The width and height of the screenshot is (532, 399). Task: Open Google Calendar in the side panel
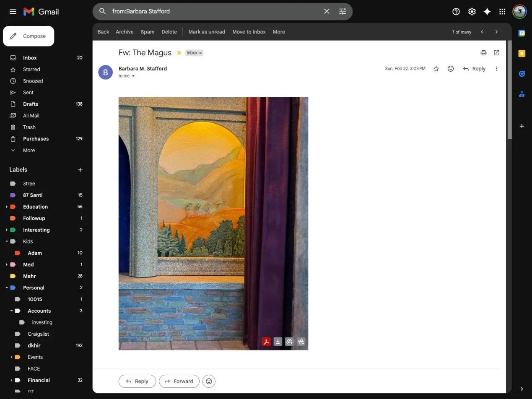click(522, 34)
